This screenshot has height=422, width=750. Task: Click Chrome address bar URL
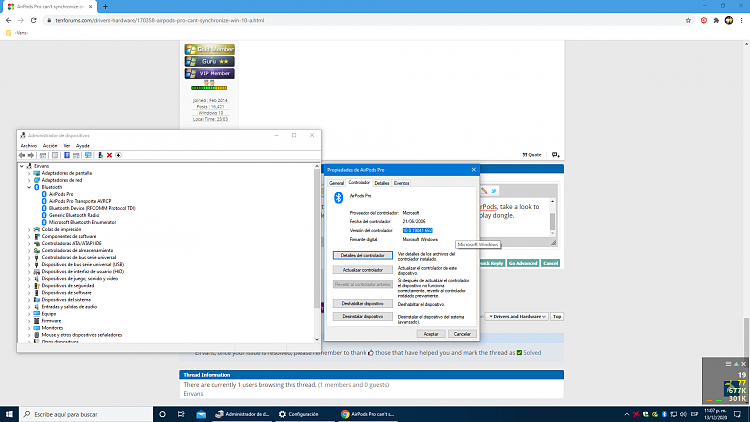[159, 21]
